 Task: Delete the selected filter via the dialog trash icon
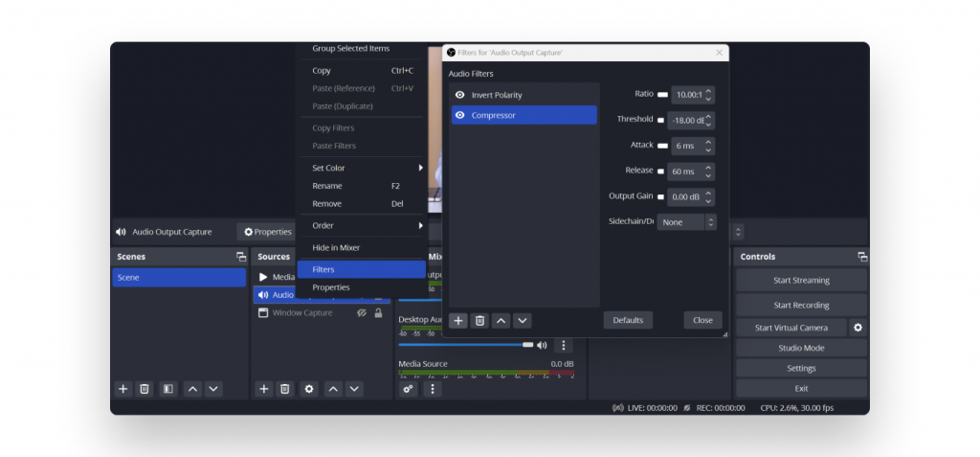click(480, 321)
